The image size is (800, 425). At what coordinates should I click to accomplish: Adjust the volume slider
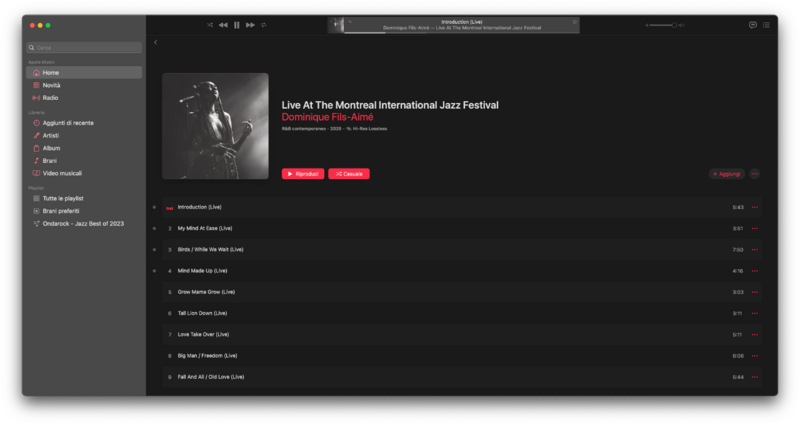tap(665, 24)
